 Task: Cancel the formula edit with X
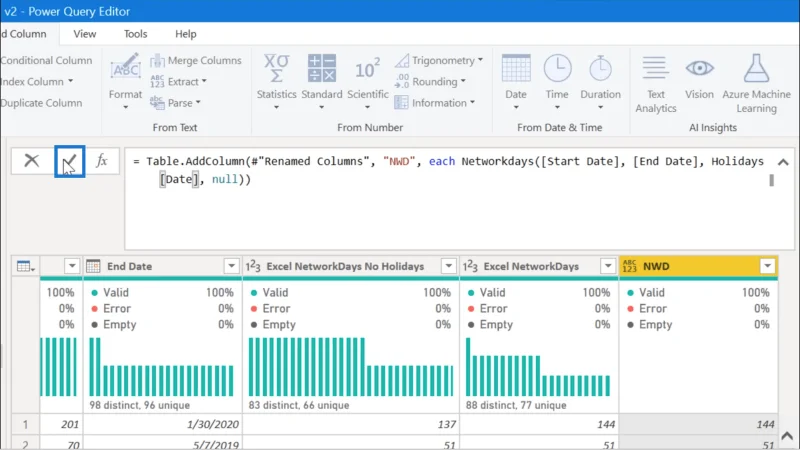[x=32, y=161]
